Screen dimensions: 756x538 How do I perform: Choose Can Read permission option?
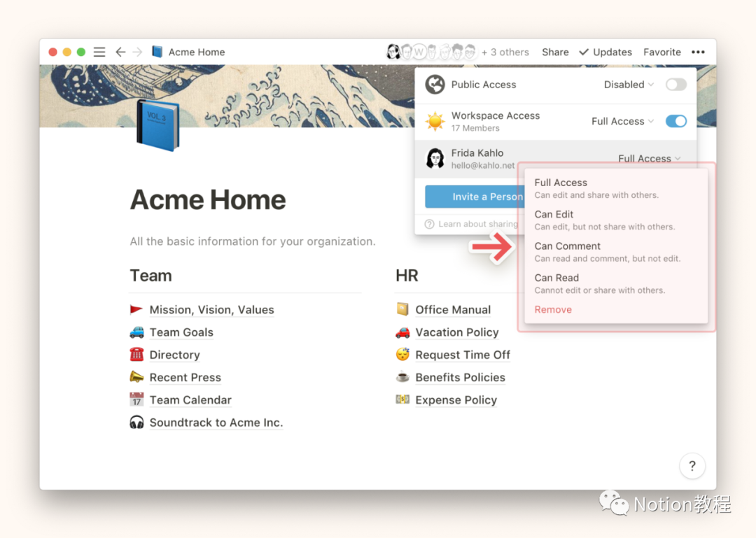coord(556,278)
